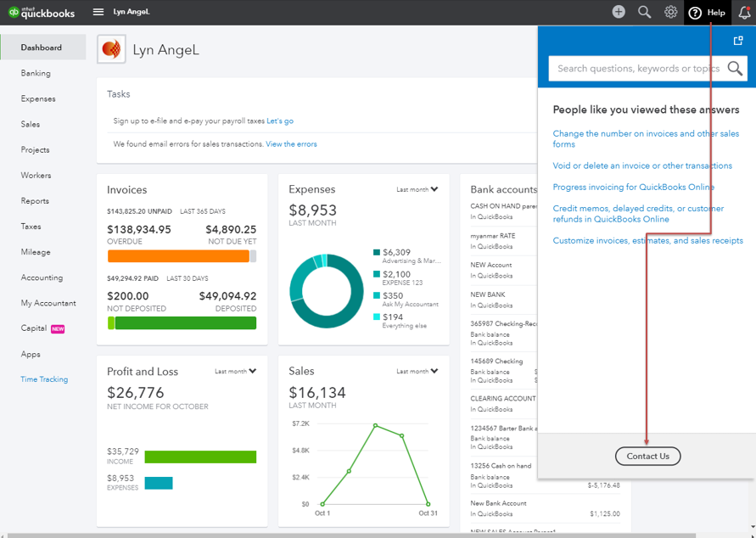The width and height of the screenshot is (756, 538).
Task: Click the $6,309 Advertising legend swatch
Action: click(377, 252)
